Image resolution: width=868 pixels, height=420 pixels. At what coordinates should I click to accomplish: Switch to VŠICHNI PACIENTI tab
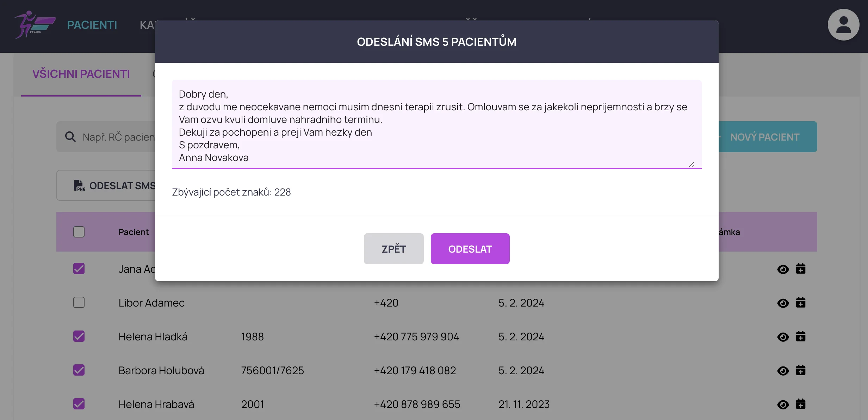pyautogui.click(x=81, y=74)
